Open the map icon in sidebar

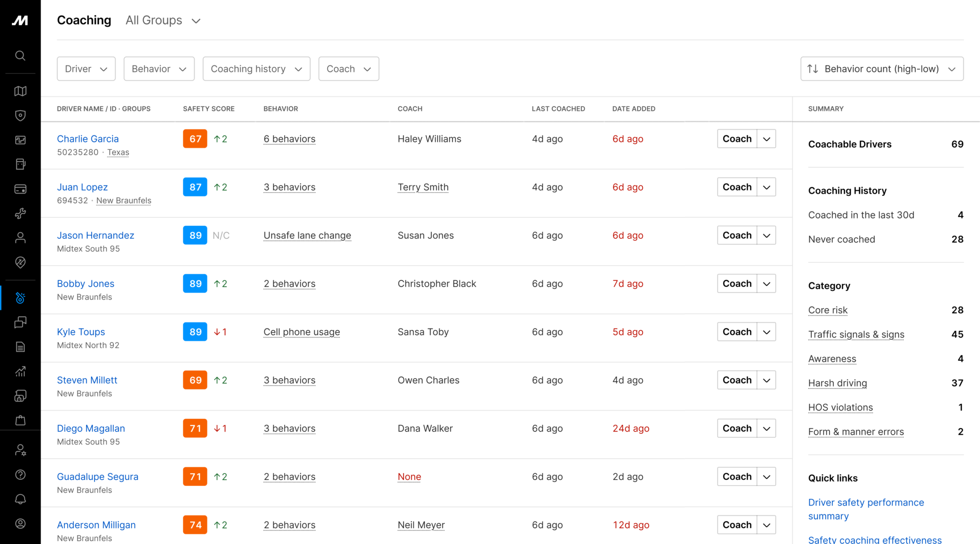click(20, 91)
